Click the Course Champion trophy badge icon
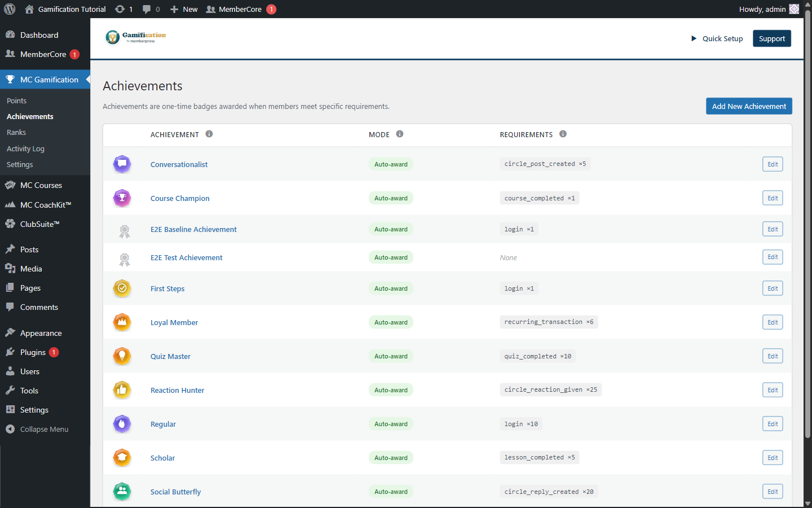 pyautogui.click(x=122, y=198)
